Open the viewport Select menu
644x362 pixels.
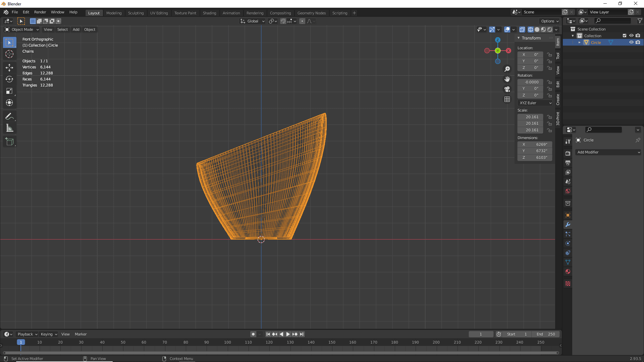[x=62, y=29]
